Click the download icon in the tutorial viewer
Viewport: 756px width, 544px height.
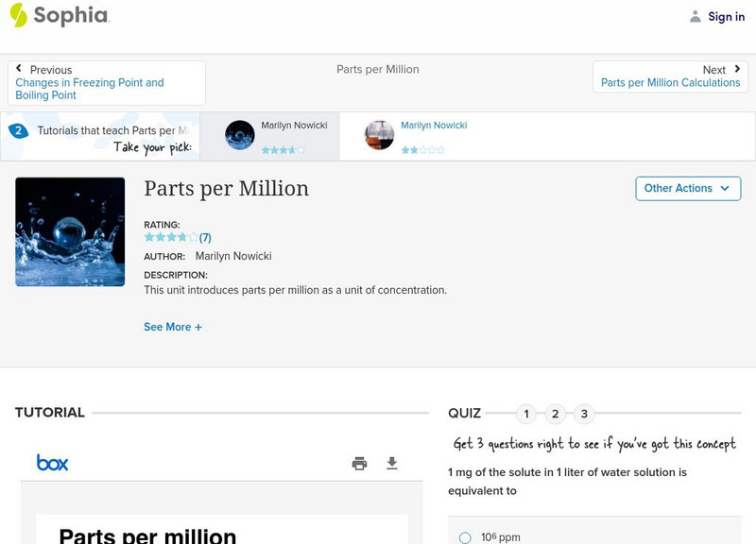point(390,465)
